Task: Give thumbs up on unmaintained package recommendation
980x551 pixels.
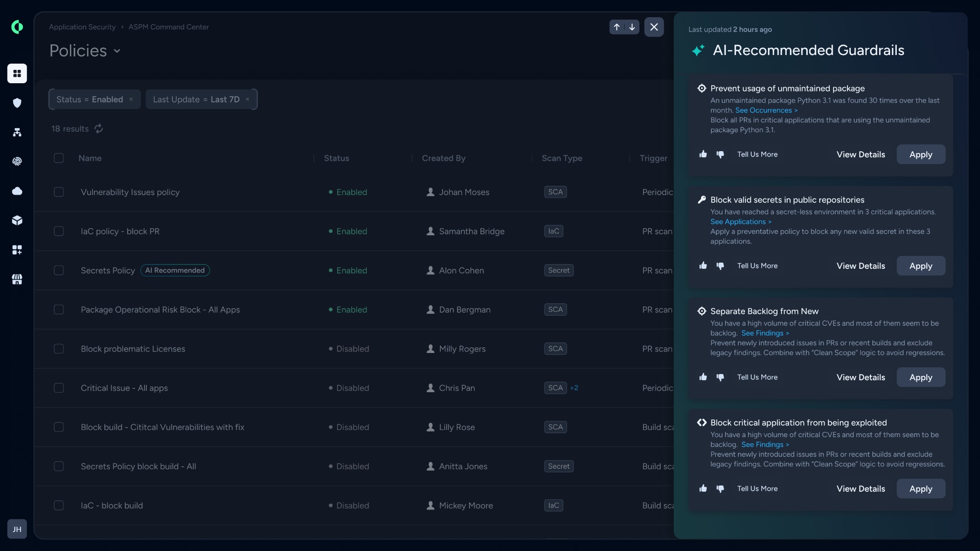Action: (703, 154)
